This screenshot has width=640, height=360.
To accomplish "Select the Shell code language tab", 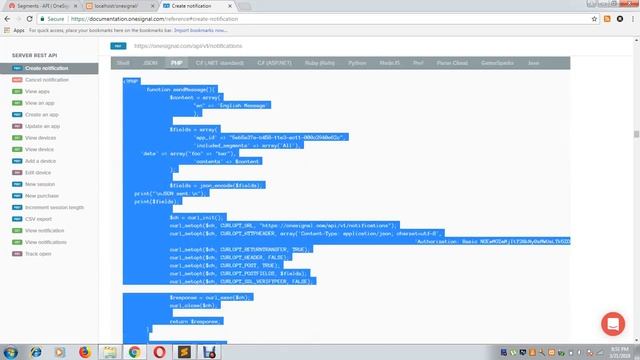I will click(123, 63).
